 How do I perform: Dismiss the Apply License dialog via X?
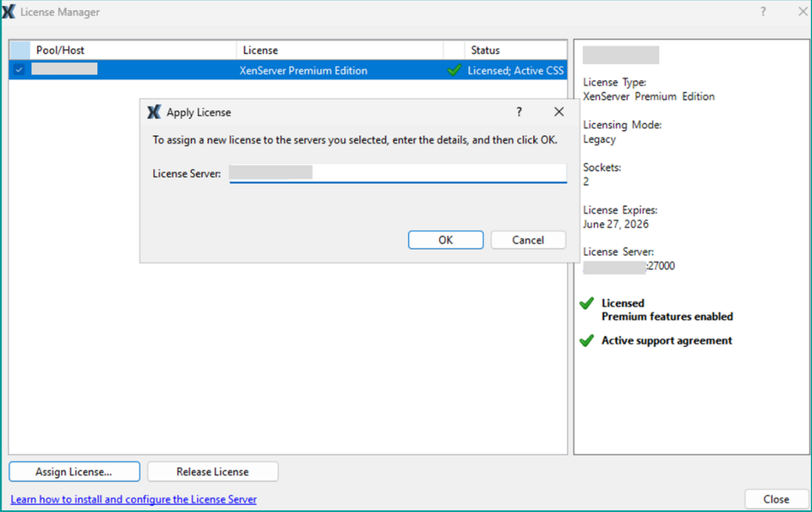(558, 112)
